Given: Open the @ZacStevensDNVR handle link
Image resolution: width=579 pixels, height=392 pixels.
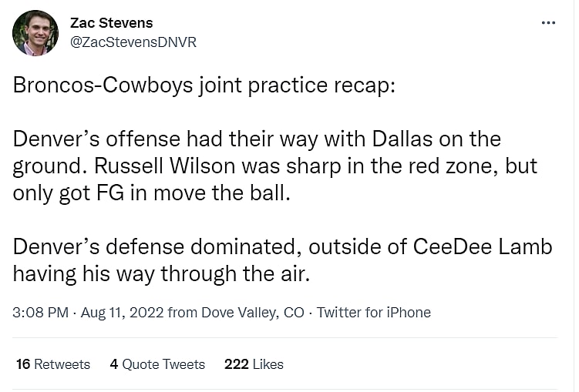Looking at the screenshot, I should coord(133,42).
